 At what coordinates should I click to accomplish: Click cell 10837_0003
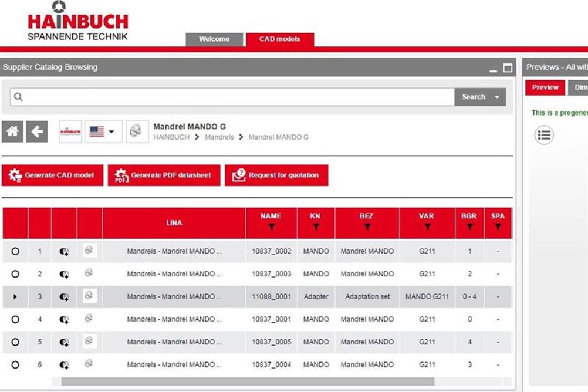point(272,274)
